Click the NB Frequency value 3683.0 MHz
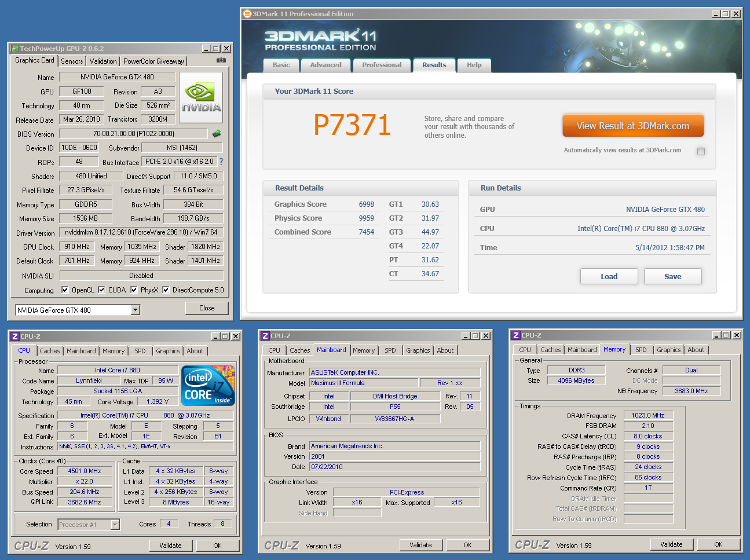Screen dimensions: 750x560 pos(692,391)
